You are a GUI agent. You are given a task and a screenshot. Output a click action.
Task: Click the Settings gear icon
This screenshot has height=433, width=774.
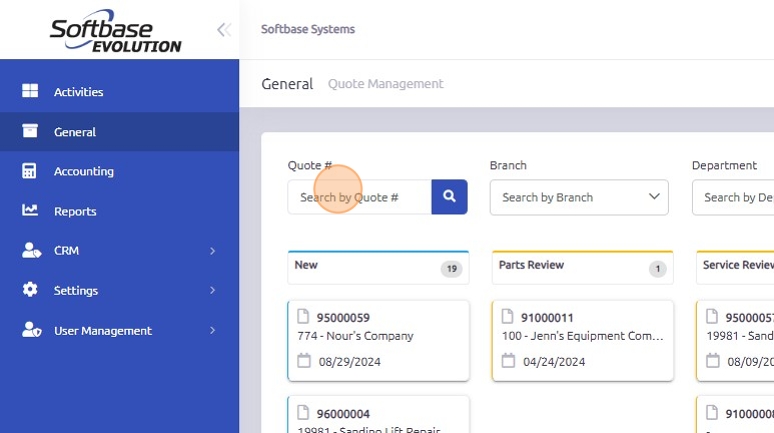(x=30, y=289)
